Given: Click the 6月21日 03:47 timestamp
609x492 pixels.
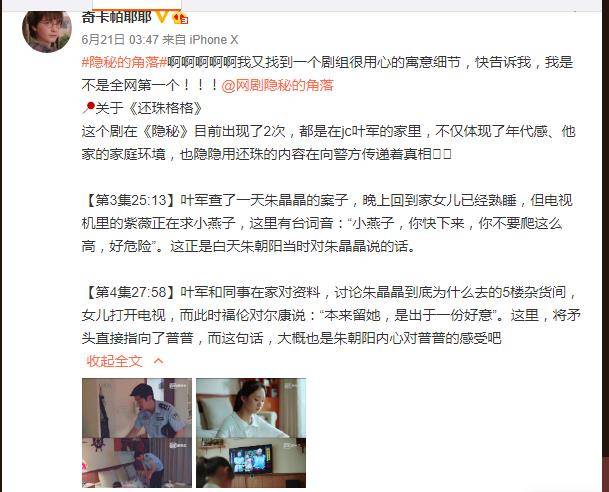Looking at the screenshot, I should pos(120,40).
